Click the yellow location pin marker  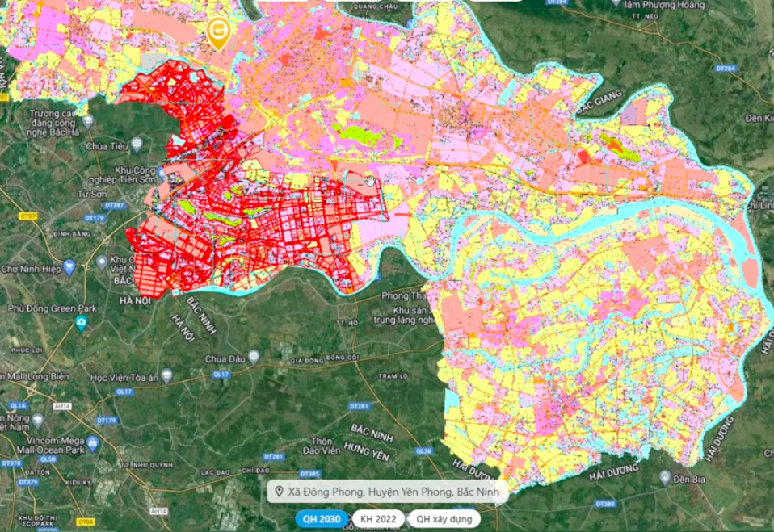[x=218, y=31]
